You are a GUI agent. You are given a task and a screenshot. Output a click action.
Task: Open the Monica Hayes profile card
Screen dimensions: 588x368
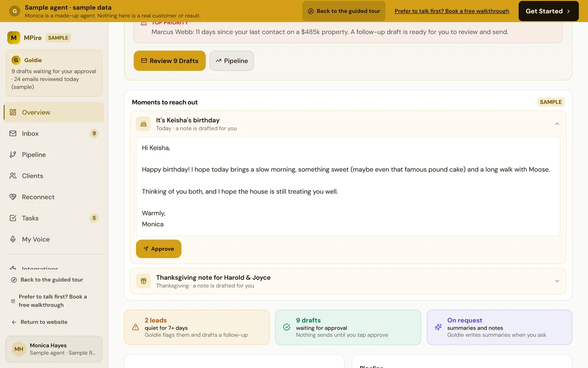coord(54,349)
